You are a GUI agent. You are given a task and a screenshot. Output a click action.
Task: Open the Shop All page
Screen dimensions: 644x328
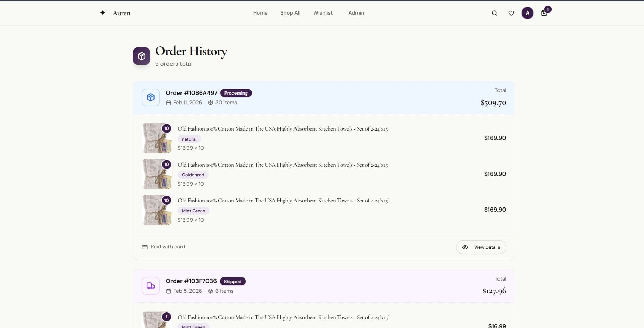tap(290, 13)
